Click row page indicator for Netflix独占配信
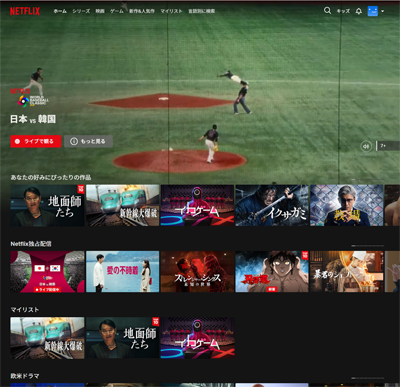The width and height of the screenshot is (400, 387). pyautogui.click(x=367, y=246)
